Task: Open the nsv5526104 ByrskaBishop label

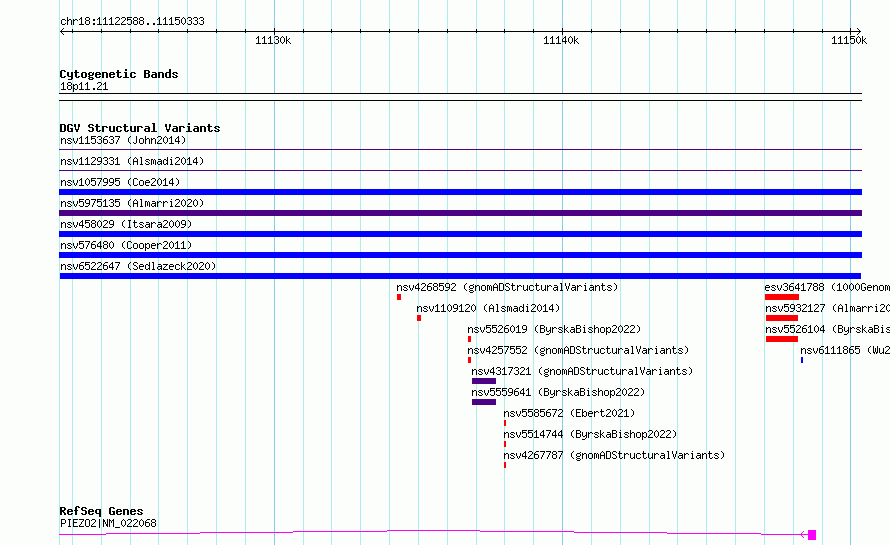Action: click(x=827, y=329)
